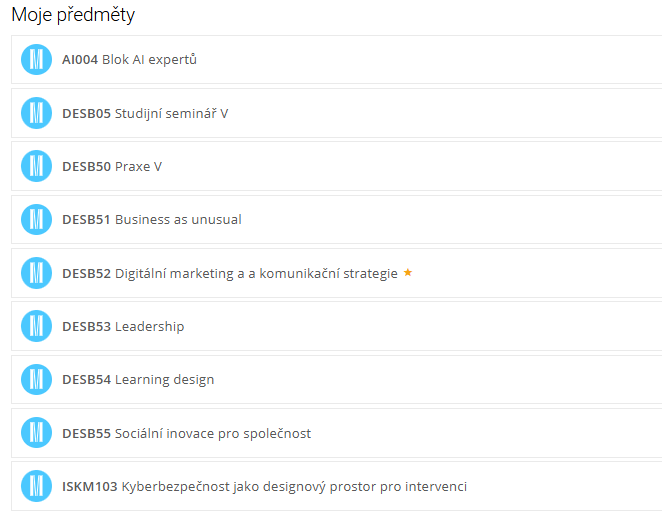Screen dimensions: 662x523
Task: Open DESB05 Studijní seminář V
Action: [145, 113]
